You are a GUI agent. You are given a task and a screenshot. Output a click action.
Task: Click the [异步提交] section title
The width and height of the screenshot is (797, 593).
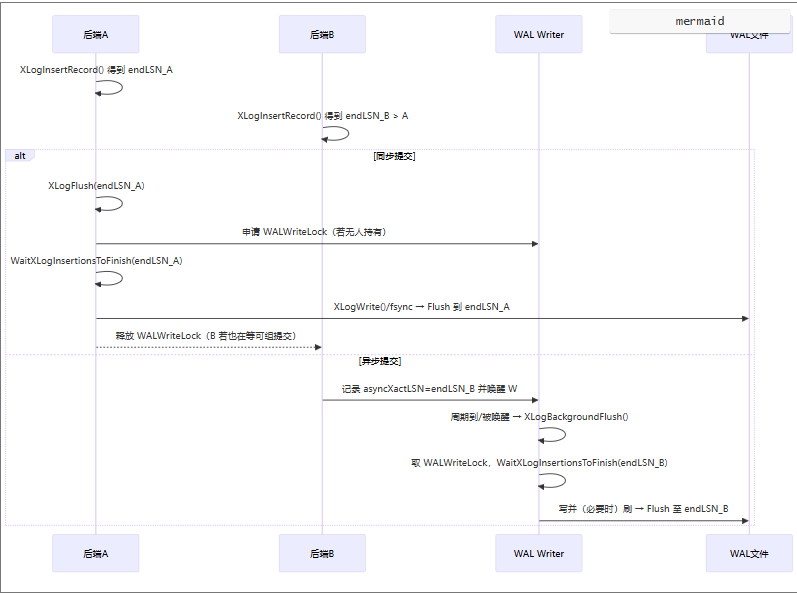(380, 361)
